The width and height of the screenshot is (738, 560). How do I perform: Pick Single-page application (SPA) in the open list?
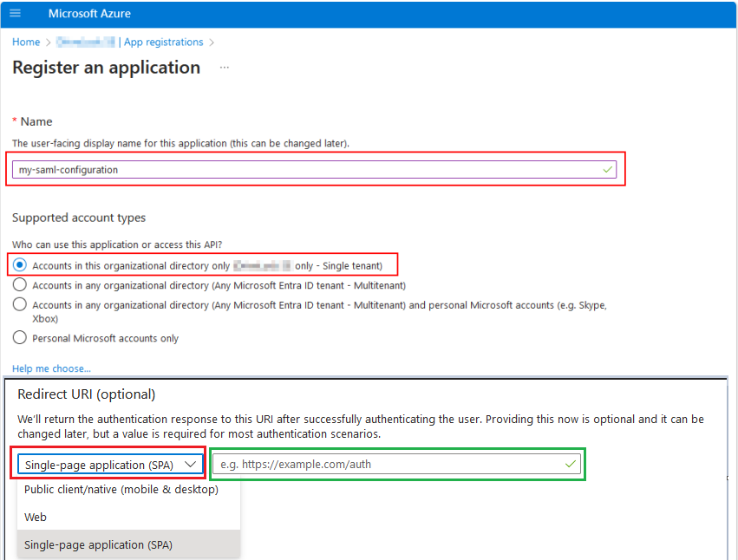(99, 545)
